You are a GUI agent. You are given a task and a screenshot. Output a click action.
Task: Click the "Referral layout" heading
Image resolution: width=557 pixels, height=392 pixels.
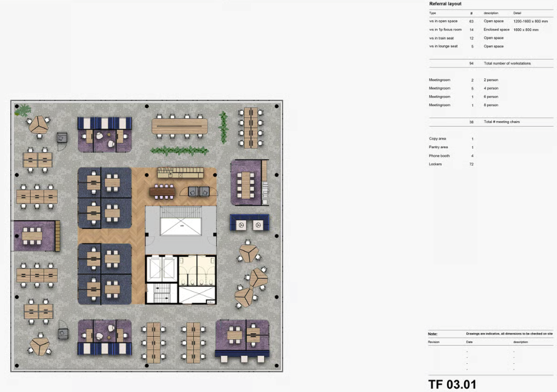coord(445,4)
